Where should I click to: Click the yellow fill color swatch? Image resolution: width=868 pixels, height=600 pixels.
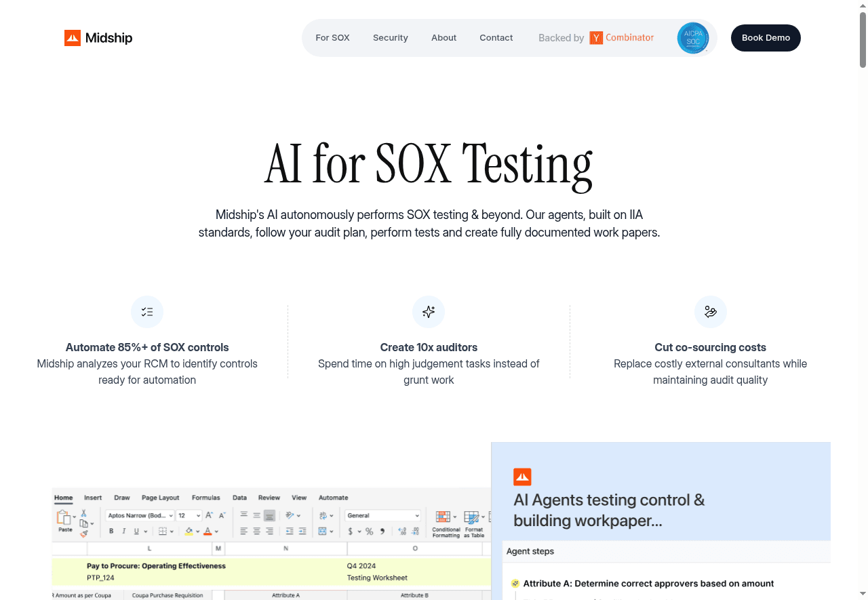coord(189,532)
